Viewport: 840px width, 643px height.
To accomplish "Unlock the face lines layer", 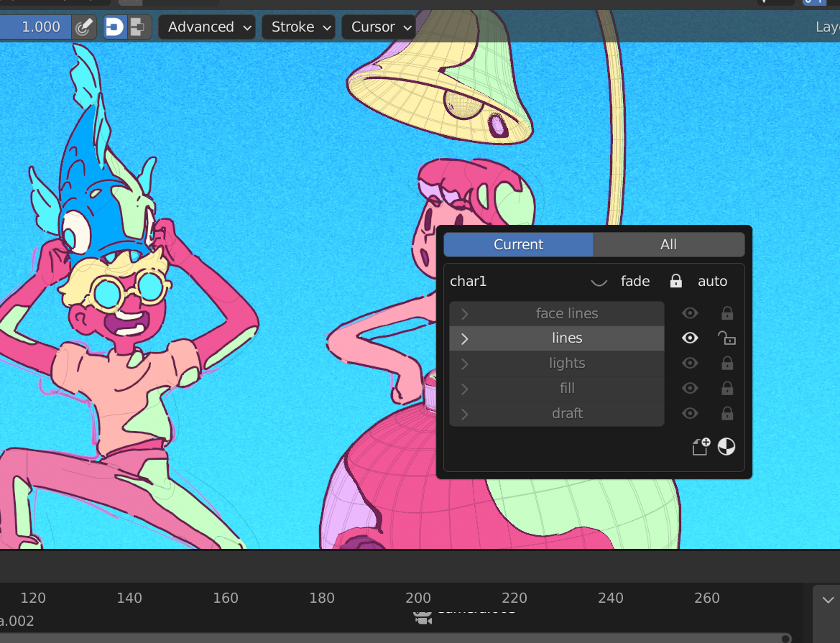I will pyautogui.click(x=726, y=313).
